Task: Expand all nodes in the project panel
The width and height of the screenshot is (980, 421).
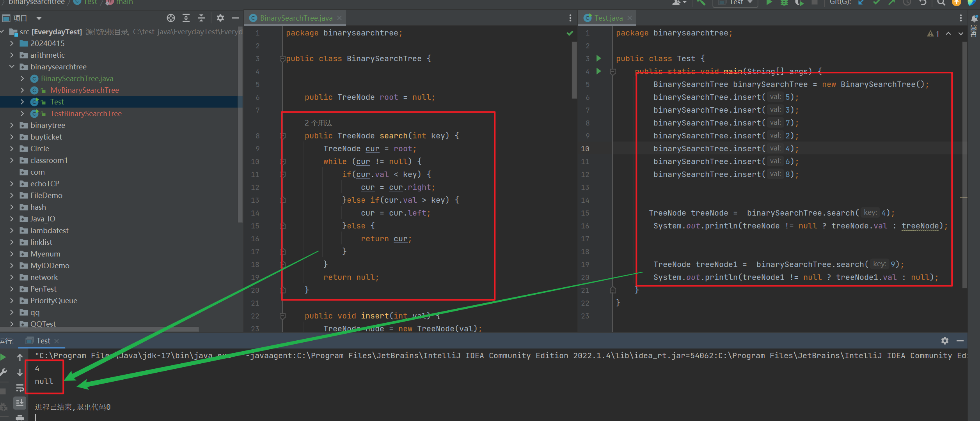Action: point(186,18)
